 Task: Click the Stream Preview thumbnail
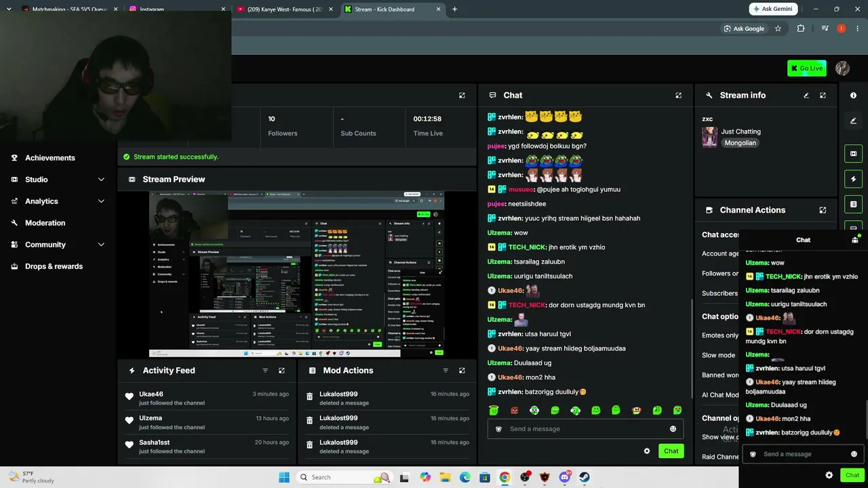coord(296,274)
